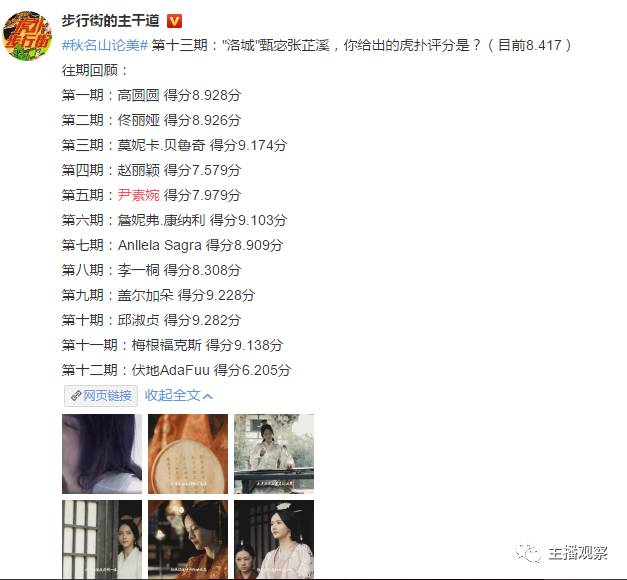Viewport: 627px width, 580px height.
Task: Click the chain icon beside 网页链接
Action: 76,396
